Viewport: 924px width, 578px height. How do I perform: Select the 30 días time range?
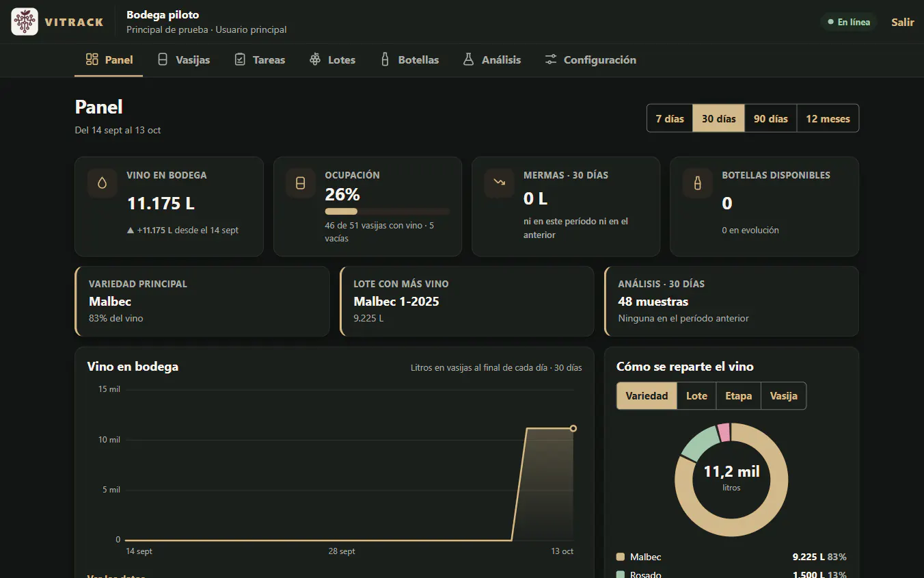[x=719, y=118]
